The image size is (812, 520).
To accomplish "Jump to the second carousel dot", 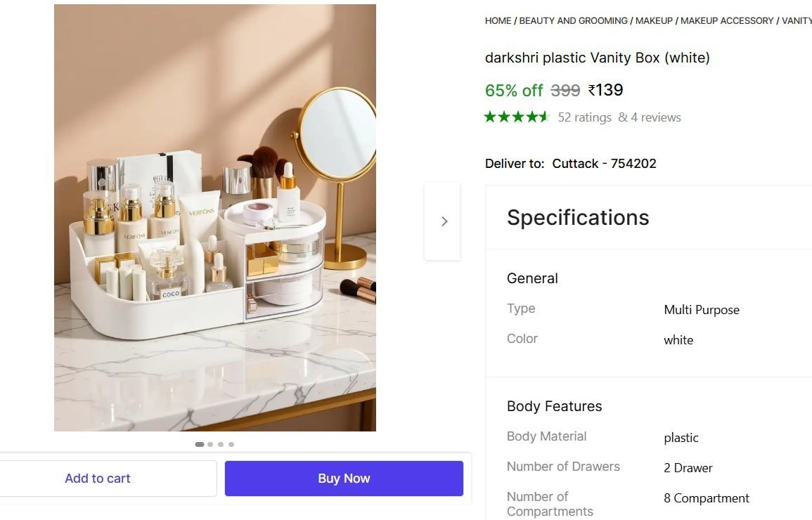I will pos(210,444).
